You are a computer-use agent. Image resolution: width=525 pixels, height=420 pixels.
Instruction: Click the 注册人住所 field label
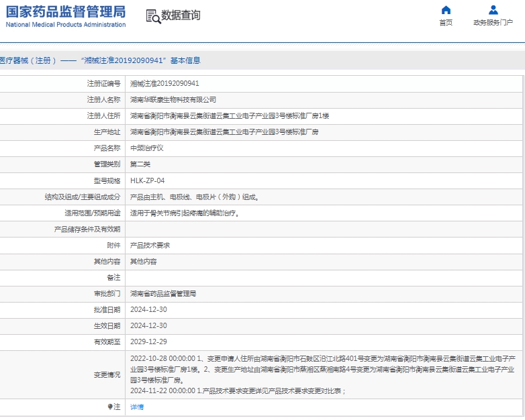coord(103,116)
